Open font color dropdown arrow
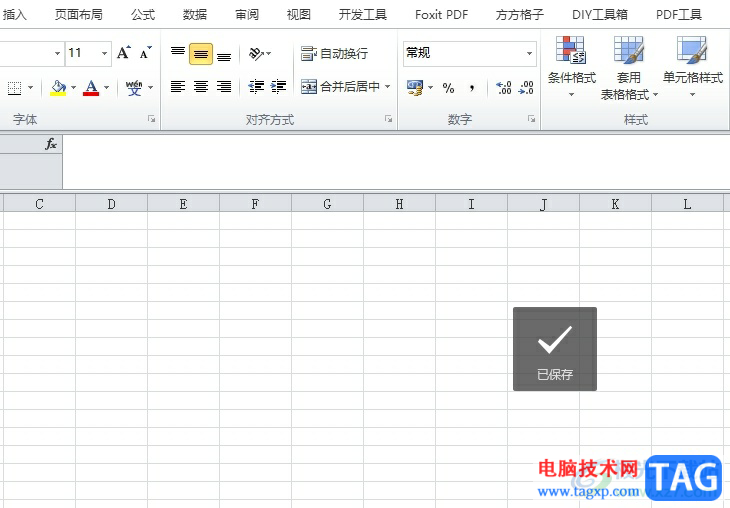Viewport: 730px width, 508px height. [x=107, y=87]
